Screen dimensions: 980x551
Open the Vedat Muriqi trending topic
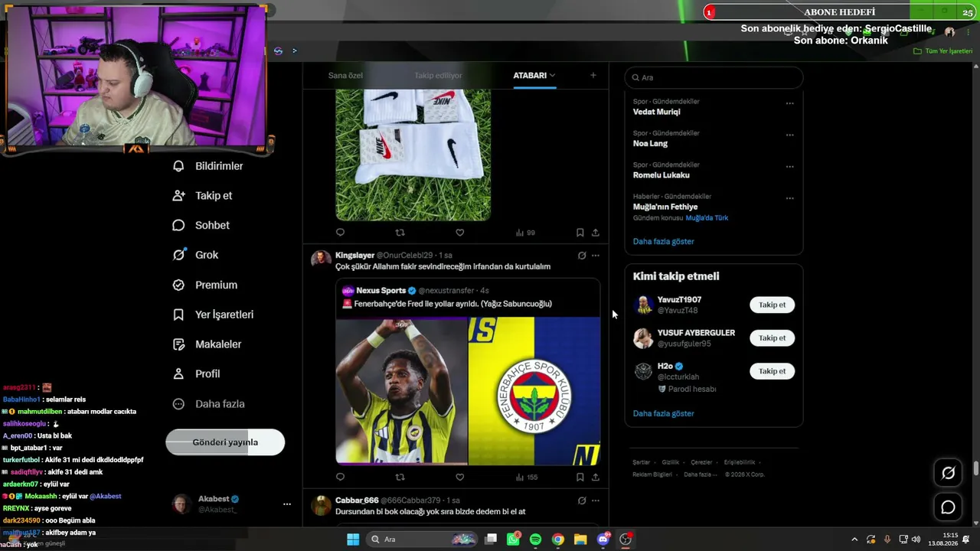pos(656,112)
